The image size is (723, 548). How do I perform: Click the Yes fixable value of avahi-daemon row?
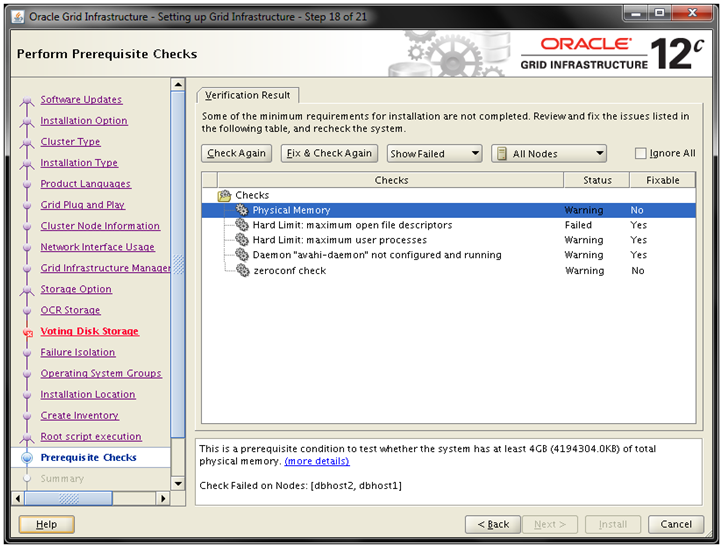point(639,255)
